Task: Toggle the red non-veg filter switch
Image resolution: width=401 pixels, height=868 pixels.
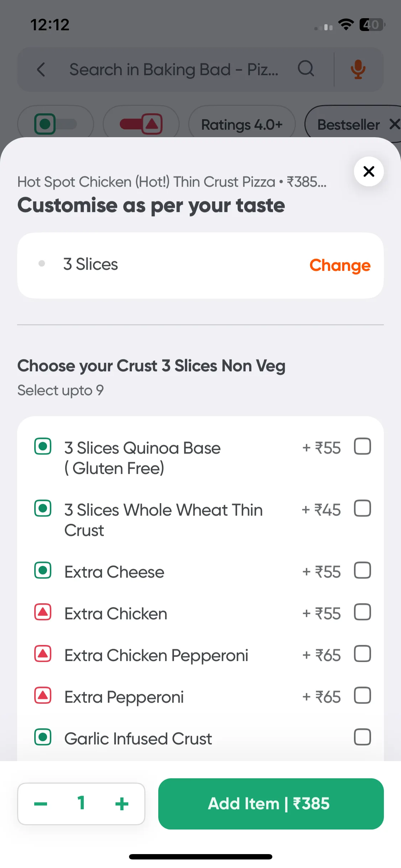Action: click(x=141, y=124)
